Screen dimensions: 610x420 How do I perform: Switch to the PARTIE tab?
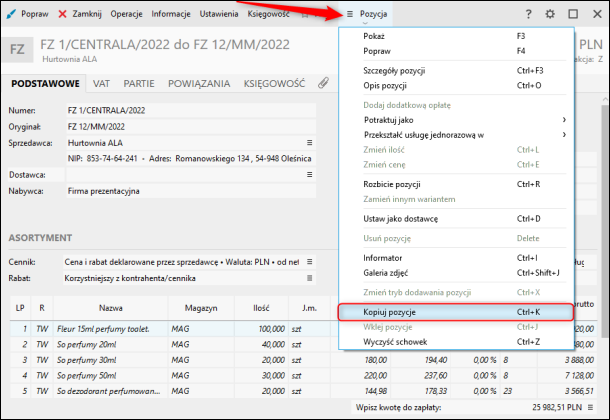[139, 84]
